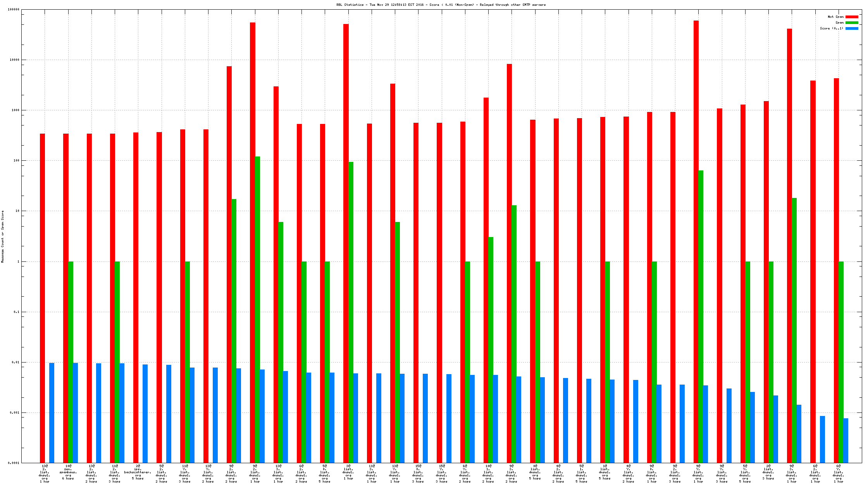The image size is (868, 488).
Task: Click the RBL Statistics chart title
Action: (x=441, y=5)
